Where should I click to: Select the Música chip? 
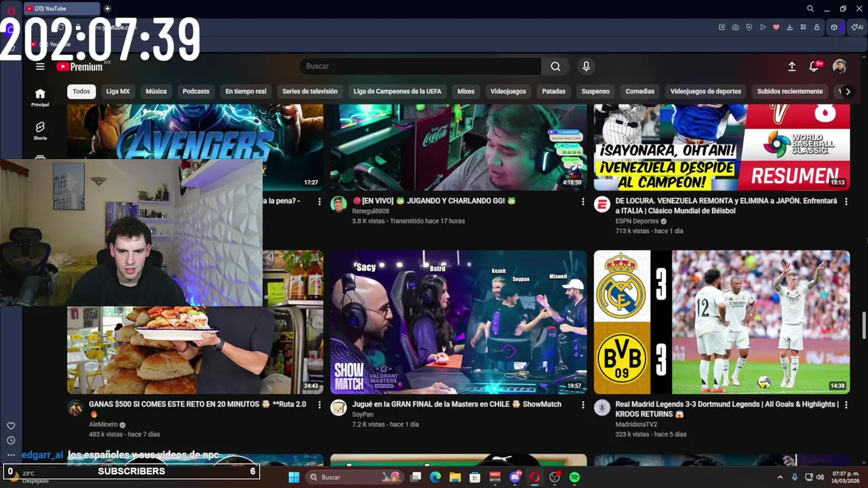[x=156, y=91]
